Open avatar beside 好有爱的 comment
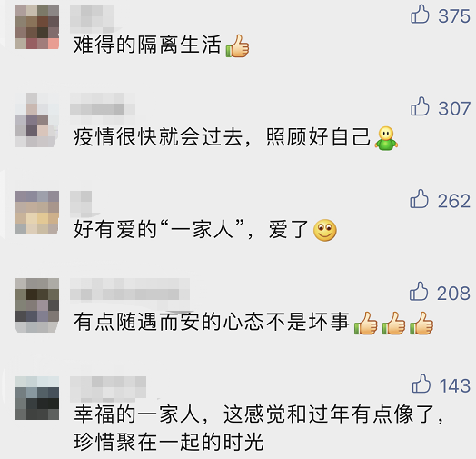476x459 pixels. 37,213
